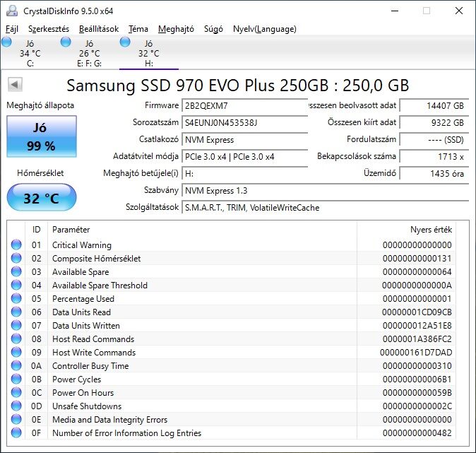Click status orb for Data Units Read
Viewport: 476px width, 453px height.
[16, 312]
